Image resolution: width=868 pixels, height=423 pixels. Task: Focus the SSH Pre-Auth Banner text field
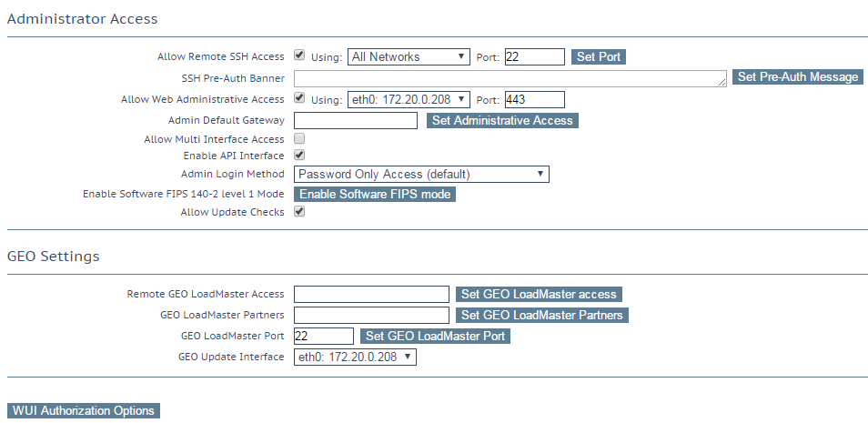pos(510,78)
